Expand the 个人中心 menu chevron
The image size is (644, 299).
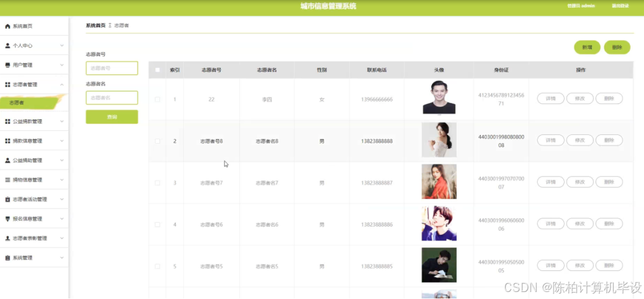[x=62, y=46]
